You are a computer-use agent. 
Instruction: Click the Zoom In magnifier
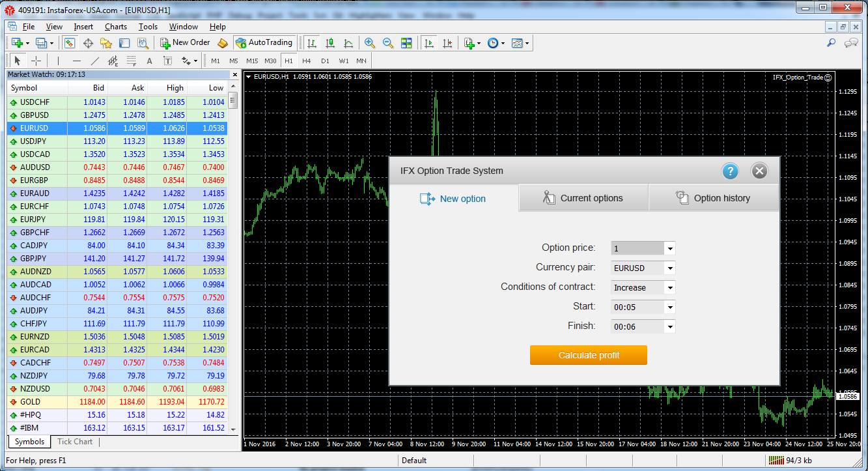pyautogui.click(x=370, y=43)
